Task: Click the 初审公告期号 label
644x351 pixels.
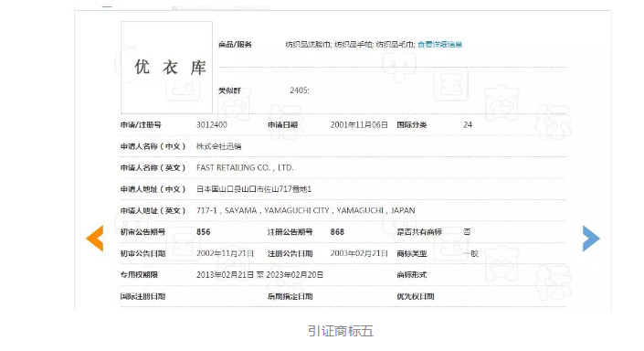Action: tap(143, 232)
